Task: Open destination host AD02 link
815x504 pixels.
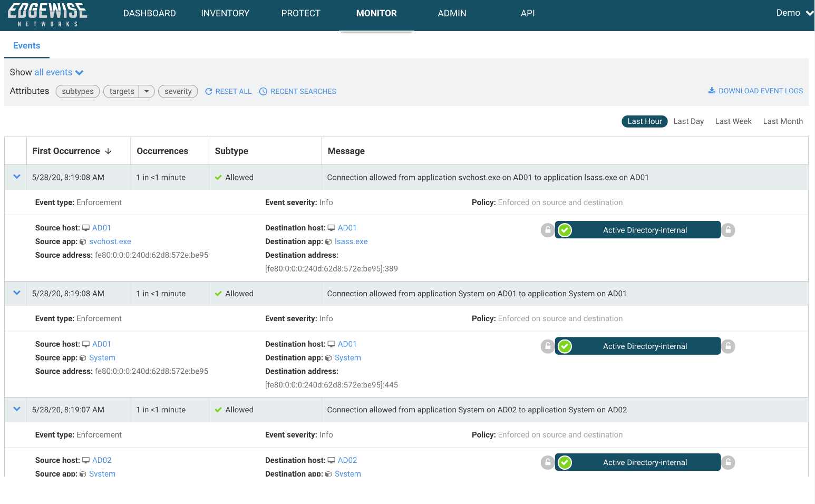Action: [347, 460]
